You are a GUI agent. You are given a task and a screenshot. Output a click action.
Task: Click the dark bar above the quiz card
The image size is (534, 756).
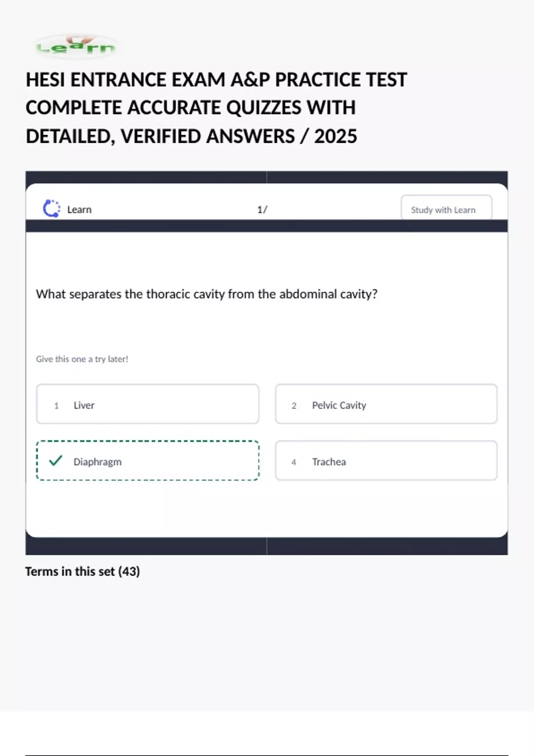pos(266,177)
